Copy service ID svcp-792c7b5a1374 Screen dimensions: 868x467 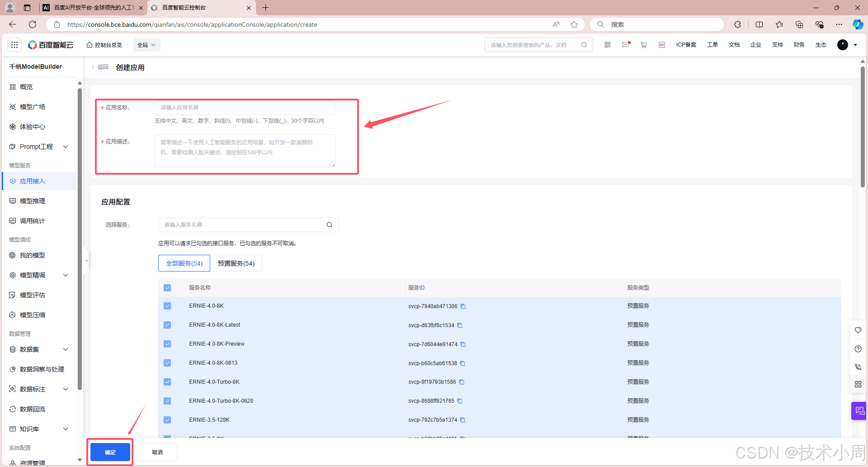coord(462,420)
